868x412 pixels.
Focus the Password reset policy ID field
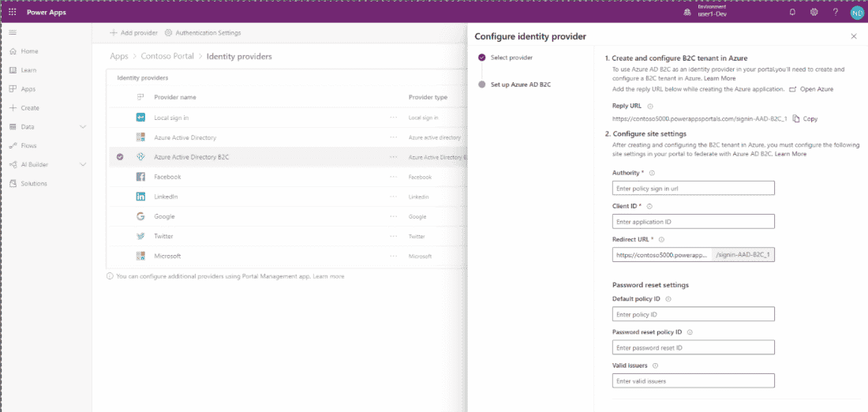point(693,348)
